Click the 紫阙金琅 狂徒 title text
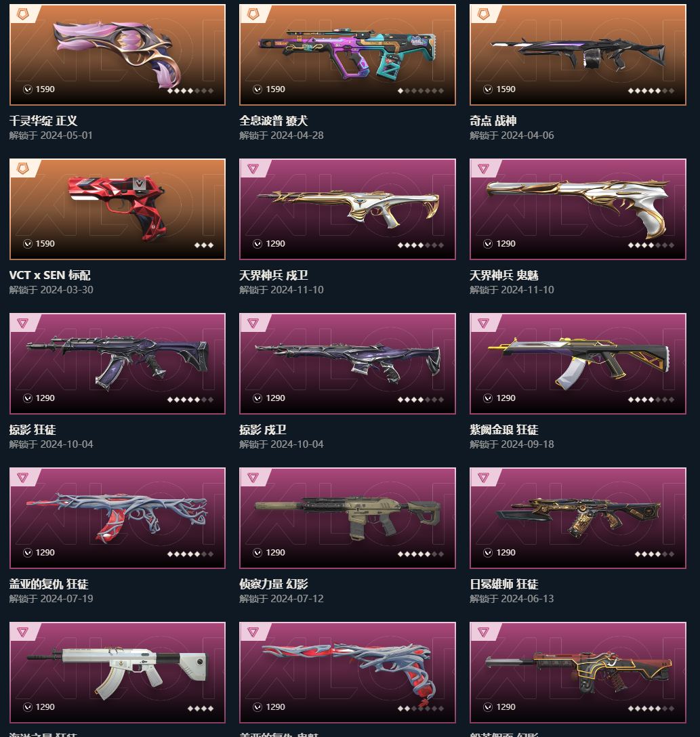Viewport: 700px width, 737px height. tap(504, 429)
